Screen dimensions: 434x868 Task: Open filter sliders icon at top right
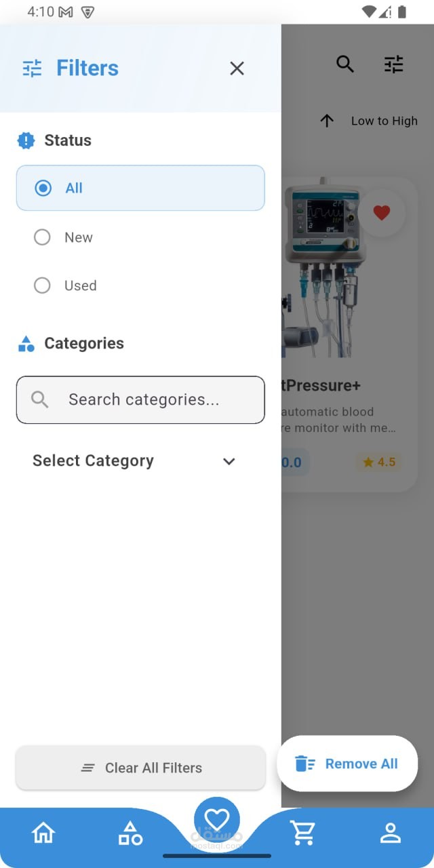393,64
